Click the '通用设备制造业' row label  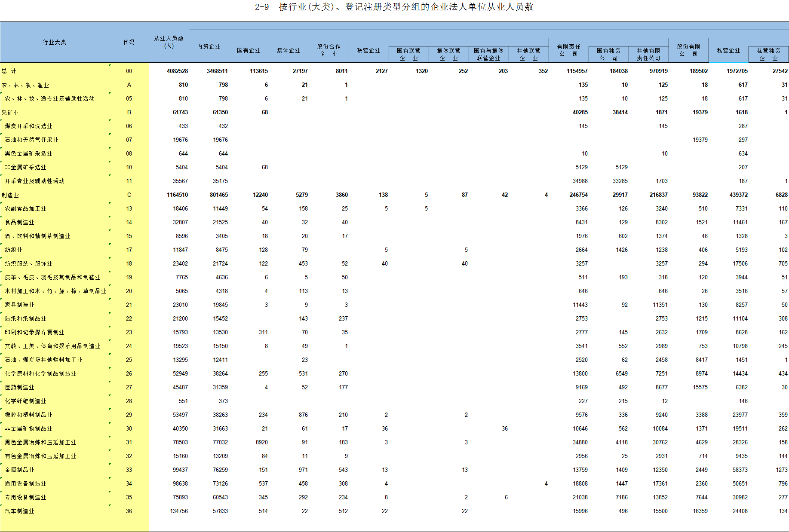[25, 483]
